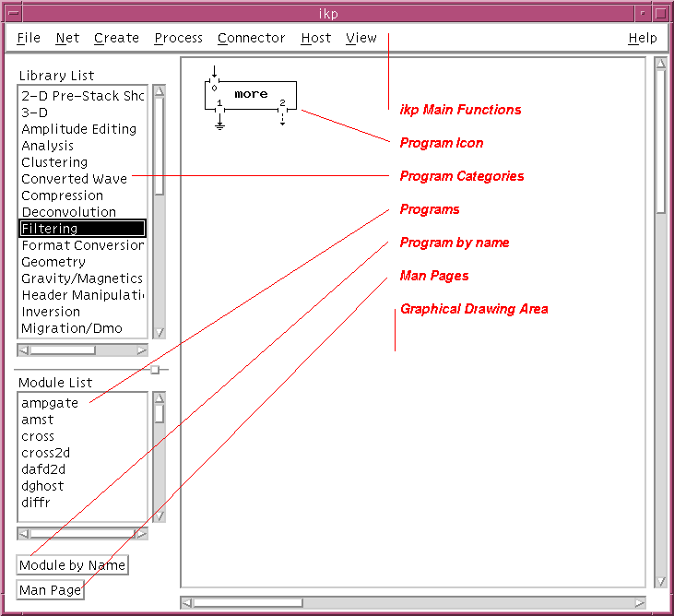Click Library List scroll down arrow
The image size is (674, 616).
coord(160,332)
